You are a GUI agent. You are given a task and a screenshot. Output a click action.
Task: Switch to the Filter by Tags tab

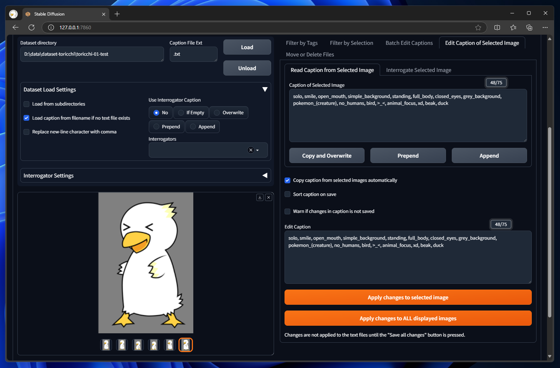point(301,43)
